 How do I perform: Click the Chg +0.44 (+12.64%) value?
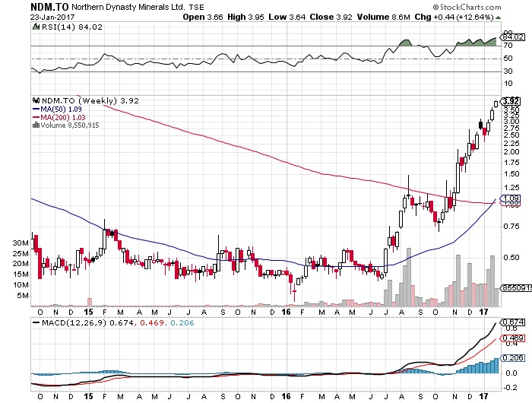point(454,17)
